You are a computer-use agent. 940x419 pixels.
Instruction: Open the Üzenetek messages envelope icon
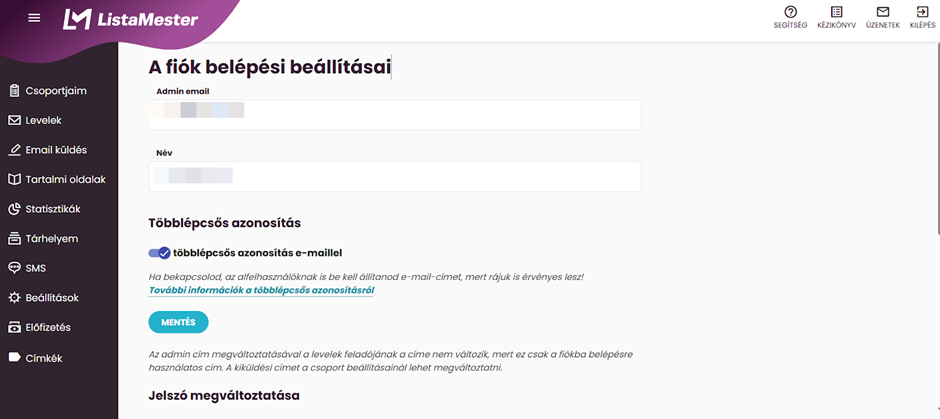click(882, 13)
